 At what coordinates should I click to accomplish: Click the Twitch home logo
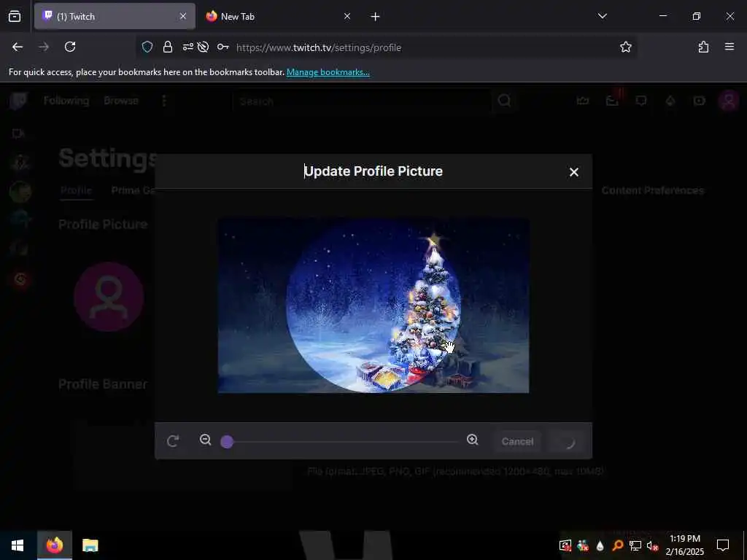tap(18, 101)
